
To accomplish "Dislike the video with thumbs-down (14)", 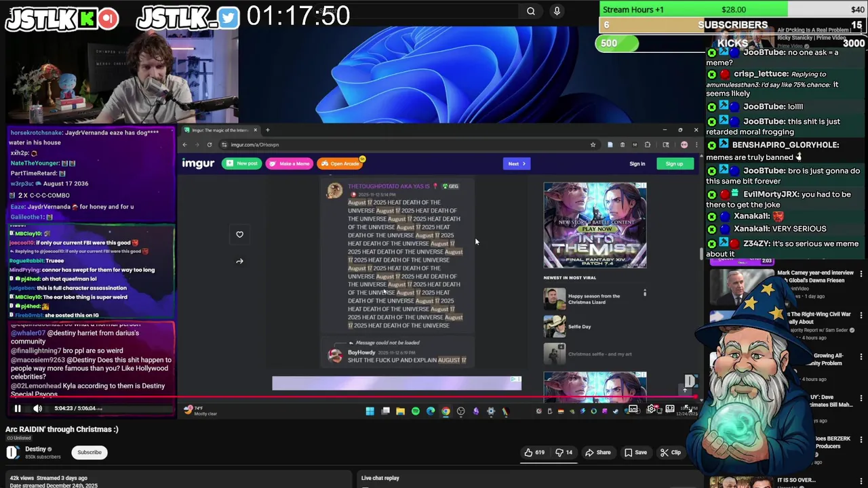I will (x=564, y=452).
